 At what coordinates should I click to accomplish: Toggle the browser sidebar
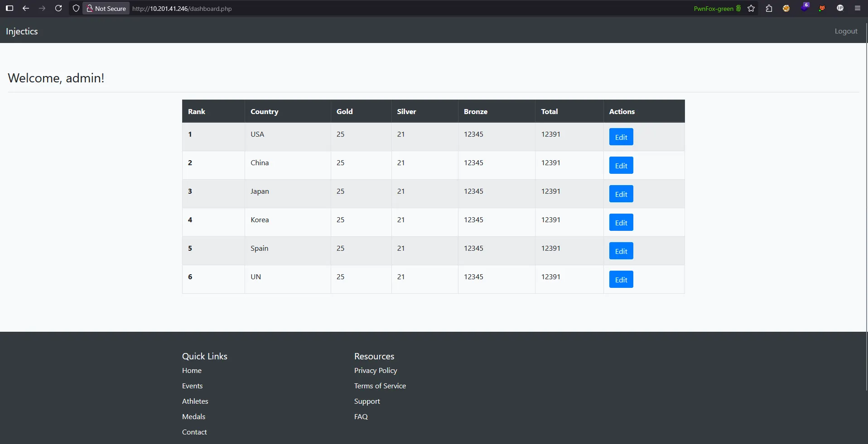[x=9, y=8]
